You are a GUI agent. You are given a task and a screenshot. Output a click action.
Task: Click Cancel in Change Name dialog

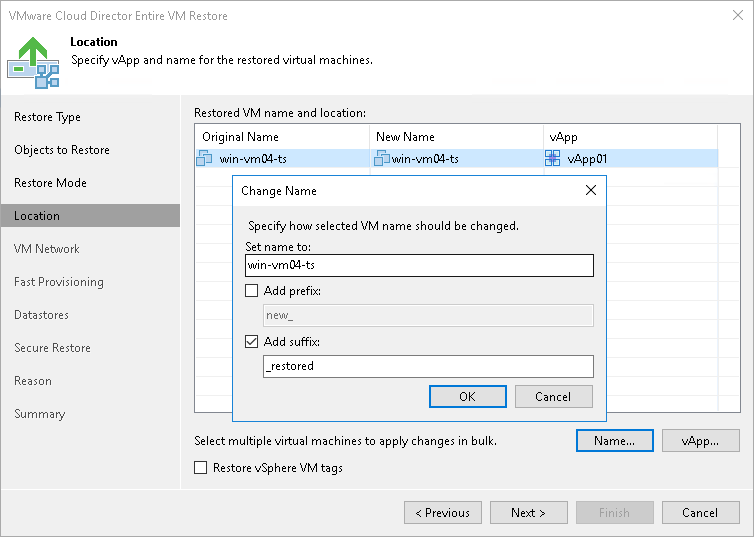(x=553, y=397)
